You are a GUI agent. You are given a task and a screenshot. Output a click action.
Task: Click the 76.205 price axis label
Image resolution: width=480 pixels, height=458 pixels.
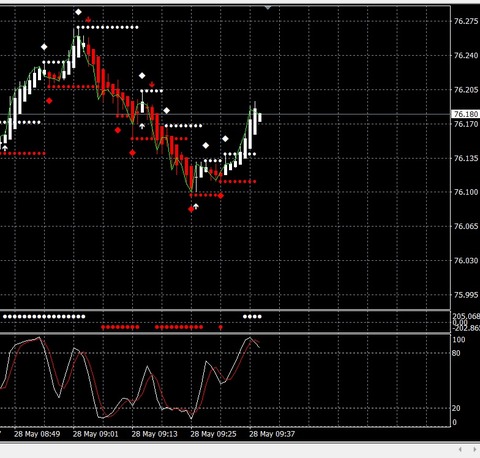[x=466, y=90]
